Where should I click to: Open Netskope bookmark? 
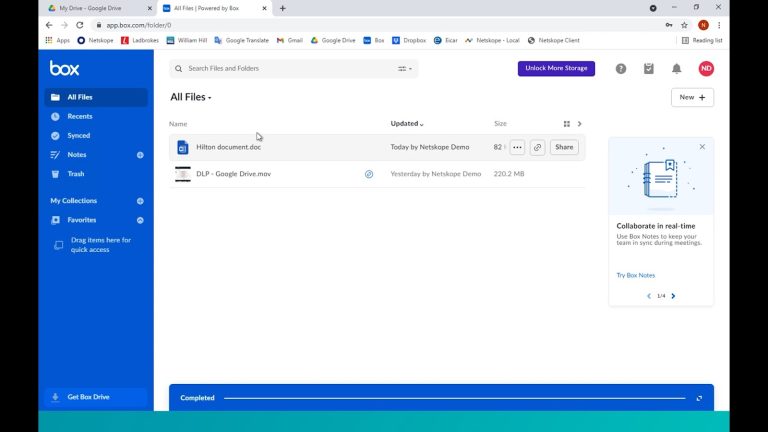96,40
